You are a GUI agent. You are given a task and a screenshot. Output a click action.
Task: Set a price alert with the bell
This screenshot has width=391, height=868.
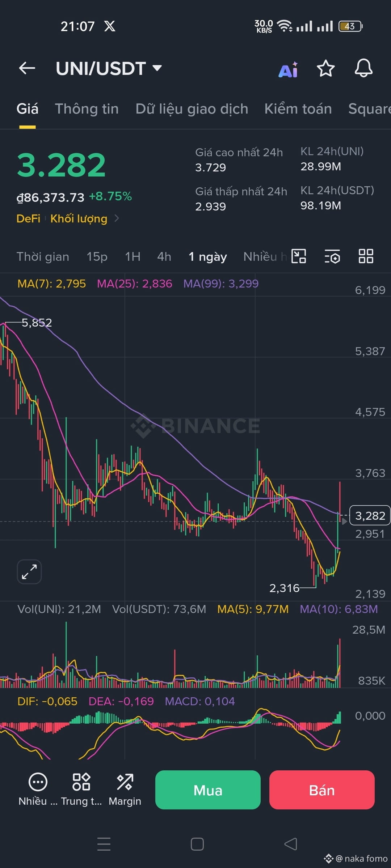click(363, 68)
